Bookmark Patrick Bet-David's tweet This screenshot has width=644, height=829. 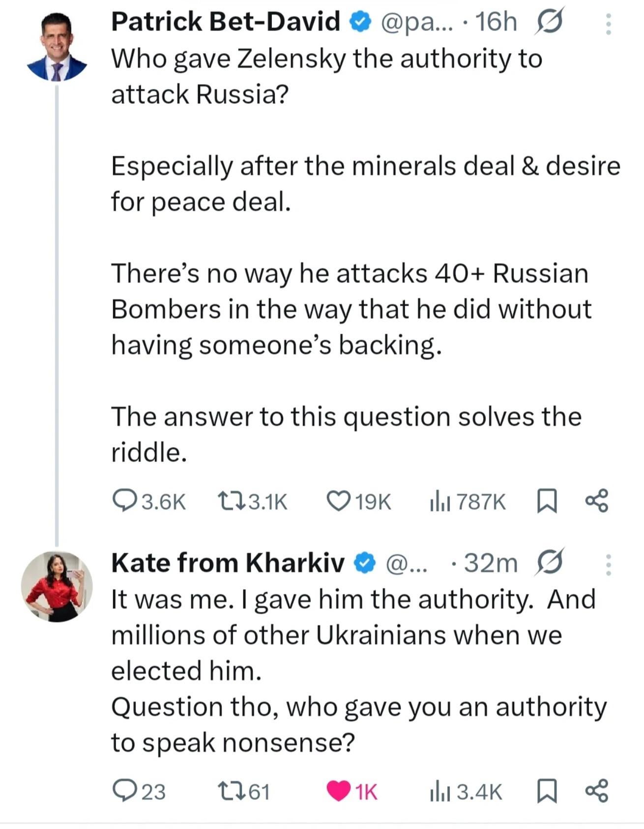coord(547,501)
